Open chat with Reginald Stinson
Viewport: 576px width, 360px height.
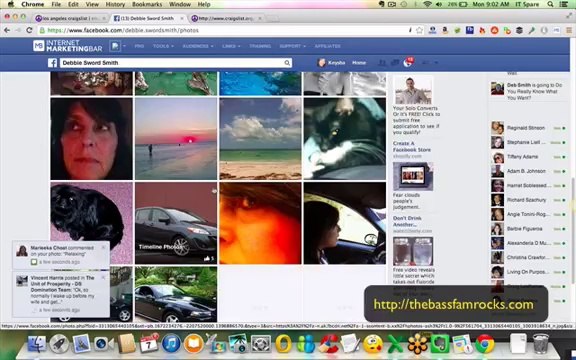(x=528, y=128)
